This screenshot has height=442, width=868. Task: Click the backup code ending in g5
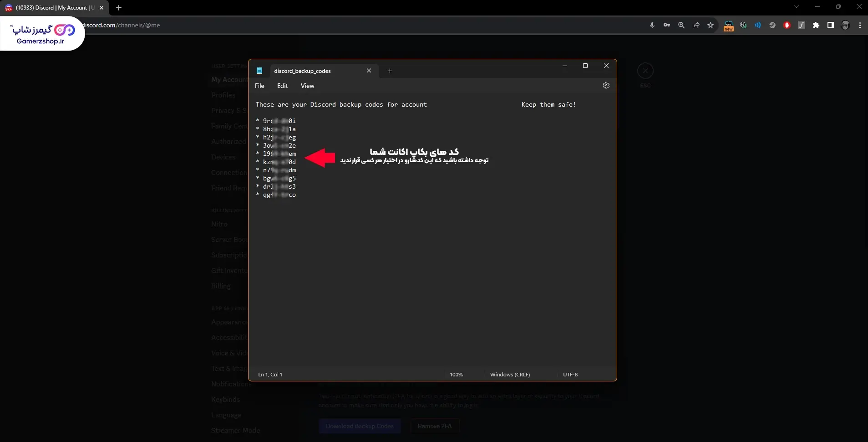point(279,178)
